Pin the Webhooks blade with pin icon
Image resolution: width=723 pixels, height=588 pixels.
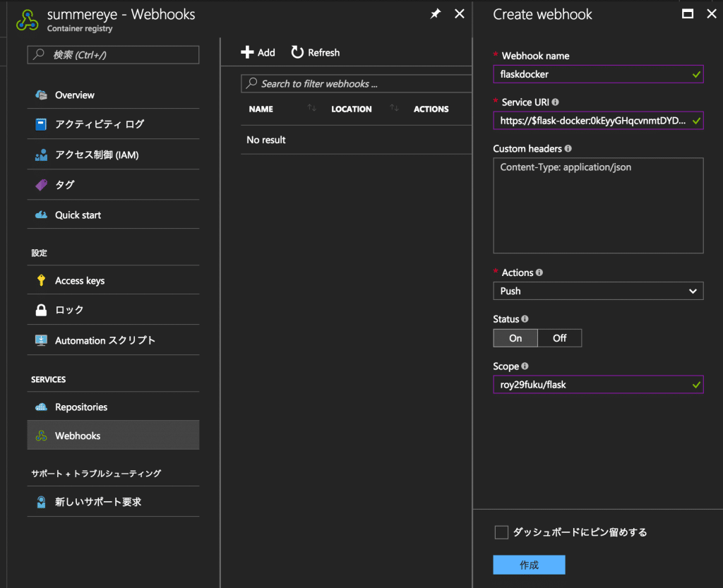coord(435,14)
